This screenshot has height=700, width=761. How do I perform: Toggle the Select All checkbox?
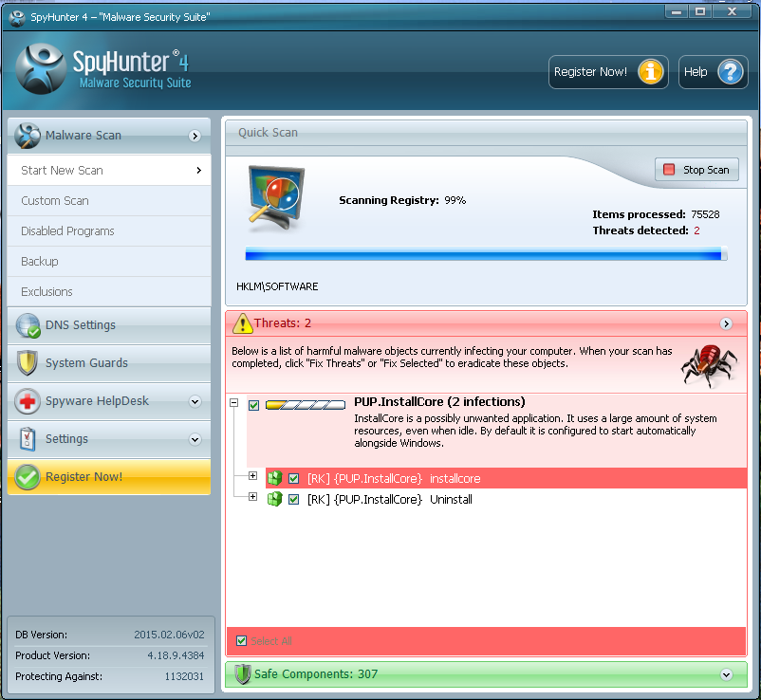(241, 641)
